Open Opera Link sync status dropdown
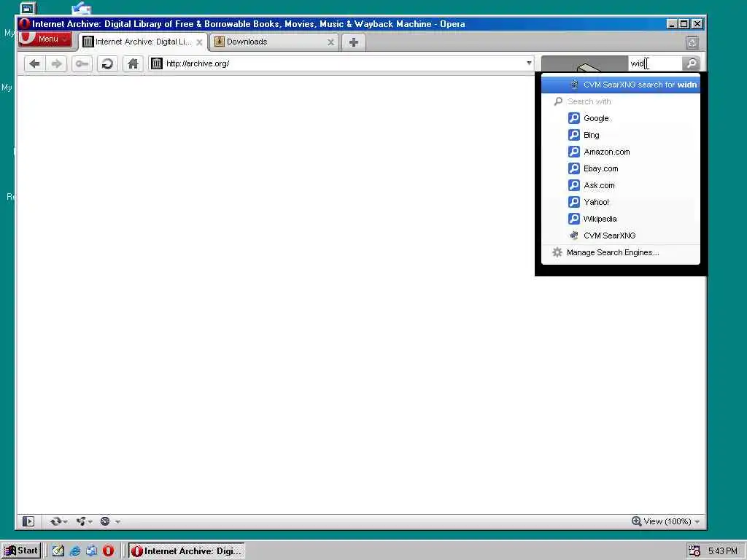Viewport: 747px width, 560px height. point(58,521)
